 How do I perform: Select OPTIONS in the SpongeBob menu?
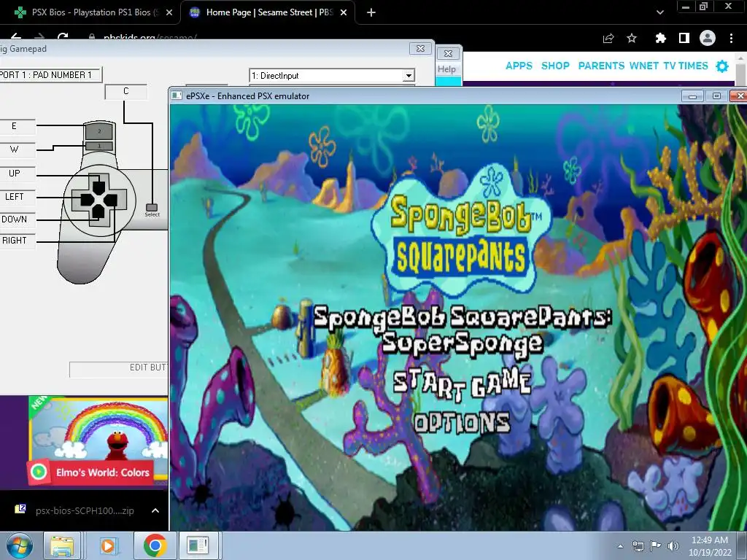pyautogui.click(x=462, y=423)
